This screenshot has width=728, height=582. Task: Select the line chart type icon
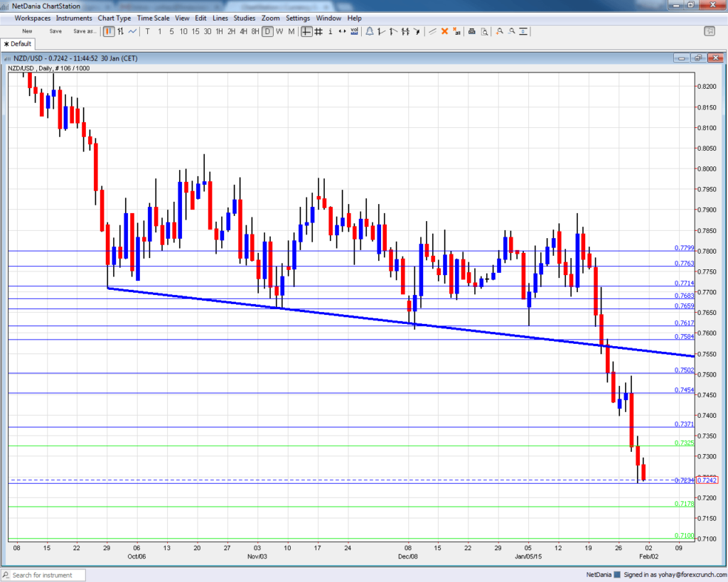pos(132,32)
